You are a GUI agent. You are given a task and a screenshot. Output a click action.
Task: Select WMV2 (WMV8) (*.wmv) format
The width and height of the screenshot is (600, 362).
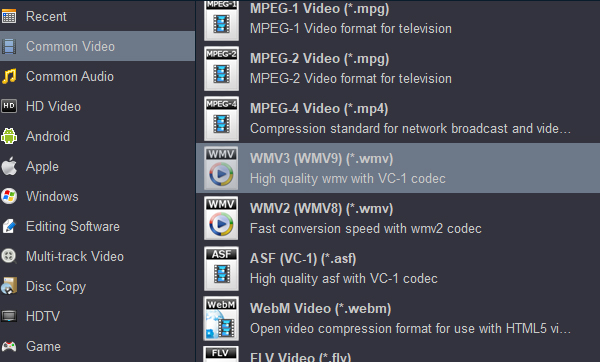[x=398, y=218]
